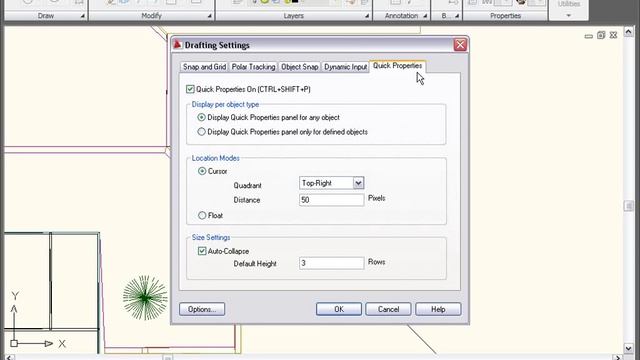
Task: Toggle the Auto-Collapse checkbox
Action: pos(202,251)
